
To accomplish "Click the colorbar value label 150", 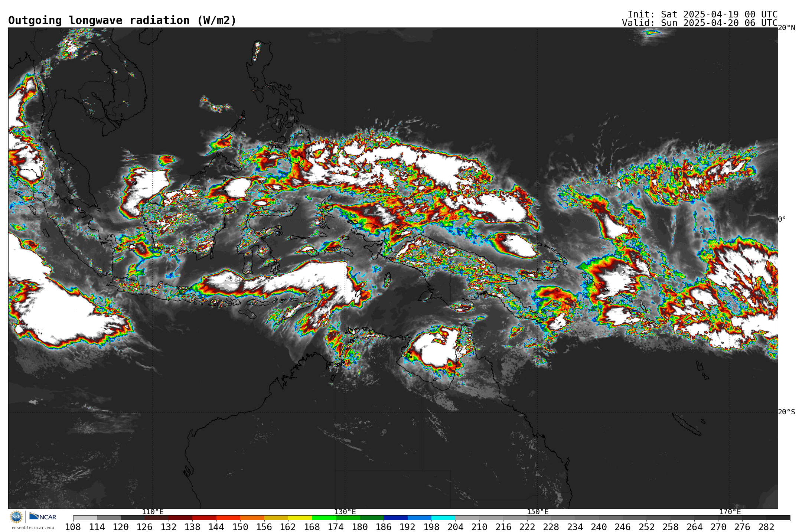I will (x=240, y=527).
